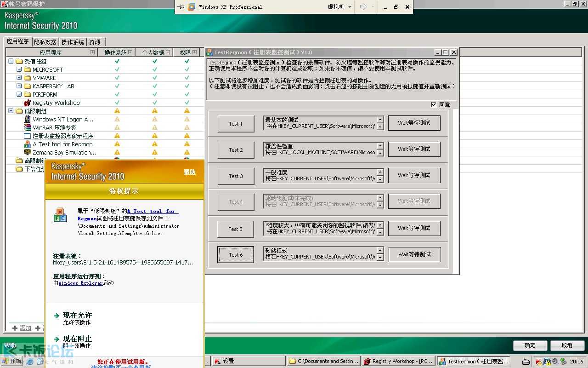
Task: Click inside Test 3 description text box
Action: coord(320,175)
